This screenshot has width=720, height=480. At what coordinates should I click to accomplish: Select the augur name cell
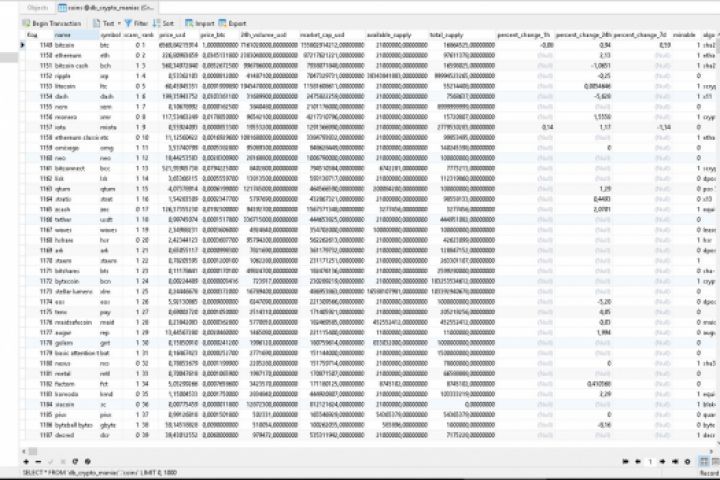(75, 333)
